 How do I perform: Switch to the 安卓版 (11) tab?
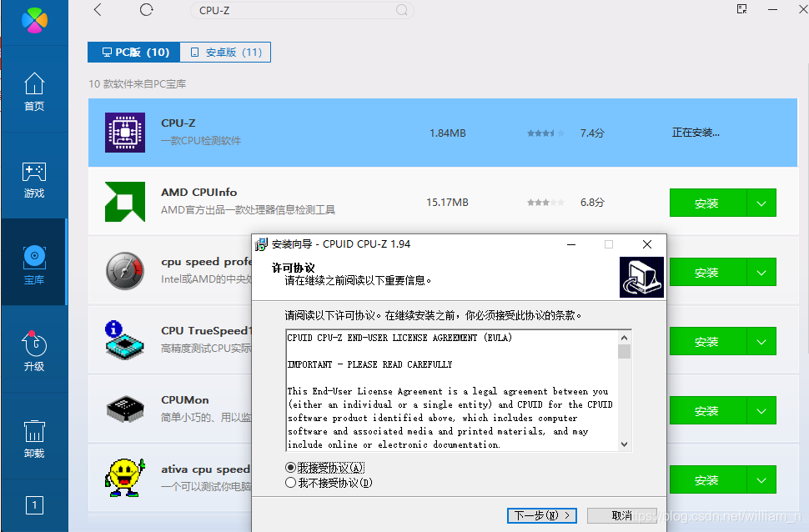pyautogui.click(x=225, y=53)
